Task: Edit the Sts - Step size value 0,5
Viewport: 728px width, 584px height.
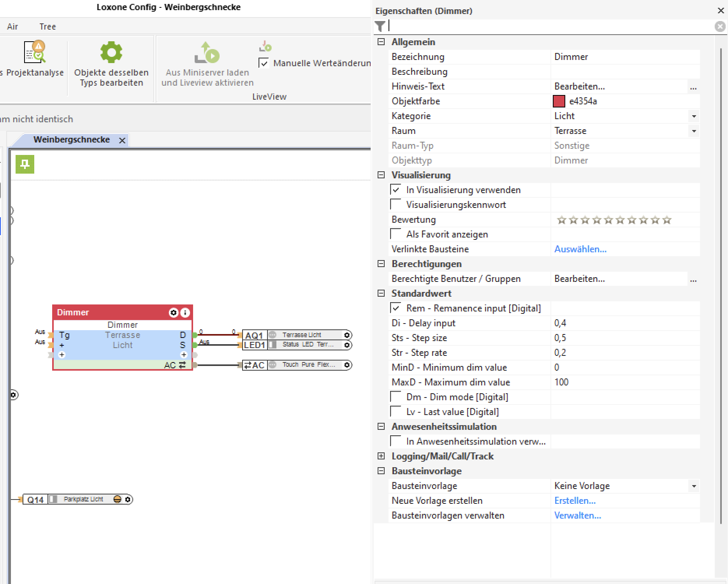Action: (x=625, y=338)
